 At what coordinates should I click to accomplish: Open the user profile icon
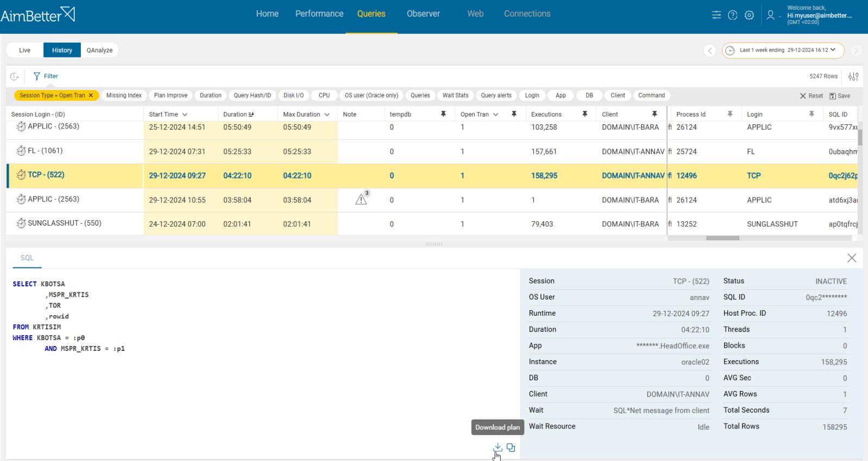coord(770,15)
